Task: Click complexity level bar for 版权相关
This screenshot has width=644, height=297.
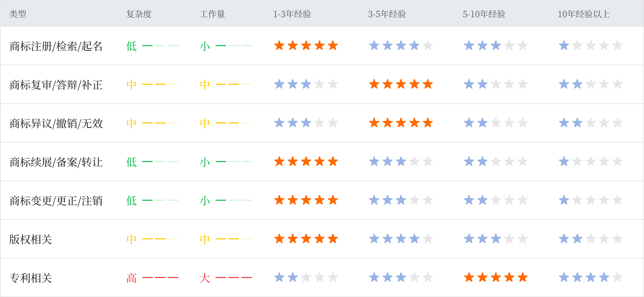Action: coord(160,239)
